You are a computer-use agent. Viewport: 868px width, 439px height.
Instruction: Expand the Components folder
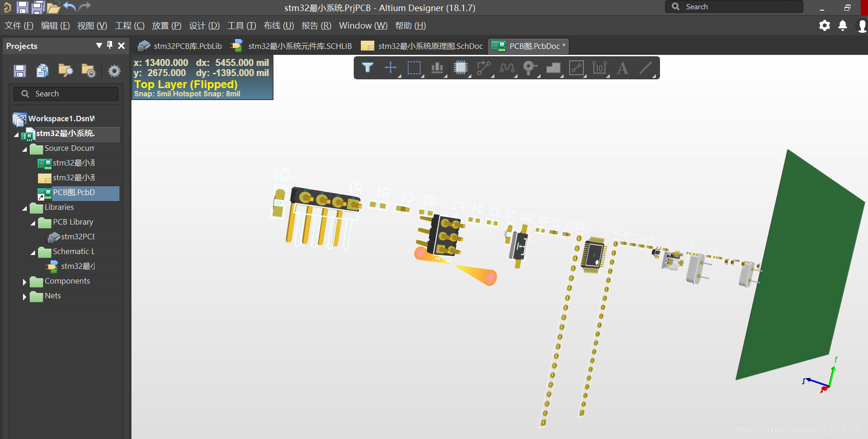(x=24, y=282)
